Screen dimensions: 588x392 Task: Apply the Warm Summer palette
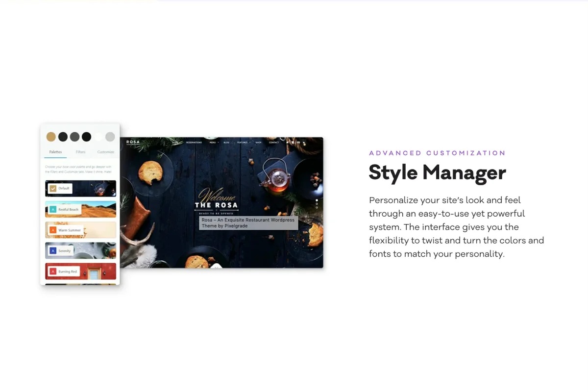80,230
